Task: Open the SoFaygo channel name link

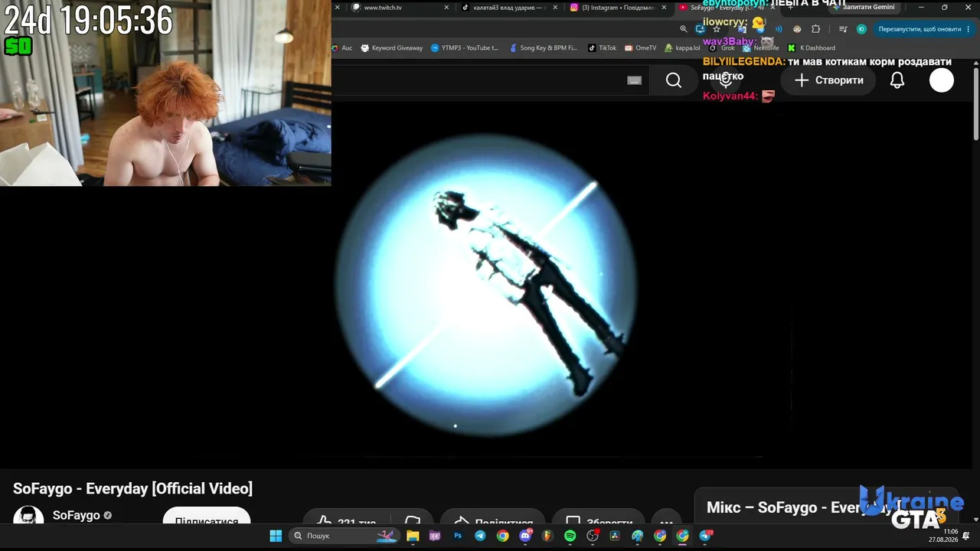Action: click(x=77, y=515)
